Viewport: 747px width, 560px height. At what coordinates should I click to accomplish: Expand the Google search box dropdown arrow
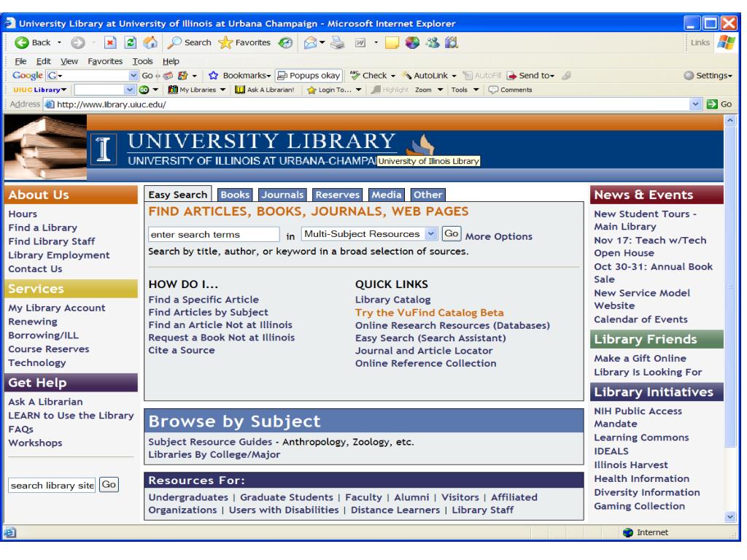point(133,75)
